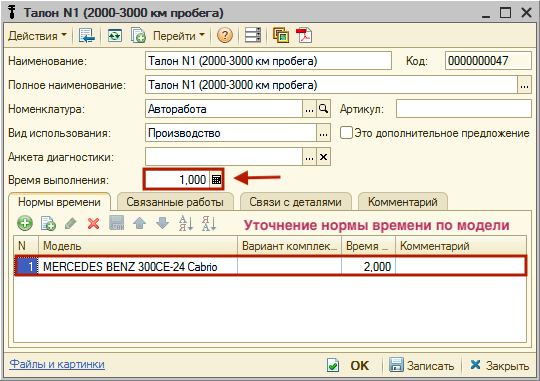
Task: Click the PDF document toolbar icon
Action: (x=304, y=35)
